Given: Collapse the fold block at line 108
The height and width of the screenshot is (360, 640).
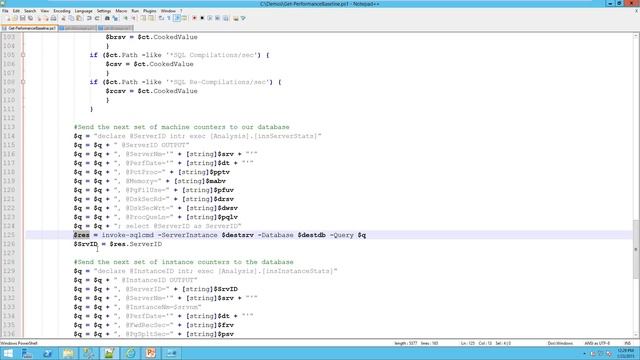Looking at the screenshot, I should coord(23,82).
